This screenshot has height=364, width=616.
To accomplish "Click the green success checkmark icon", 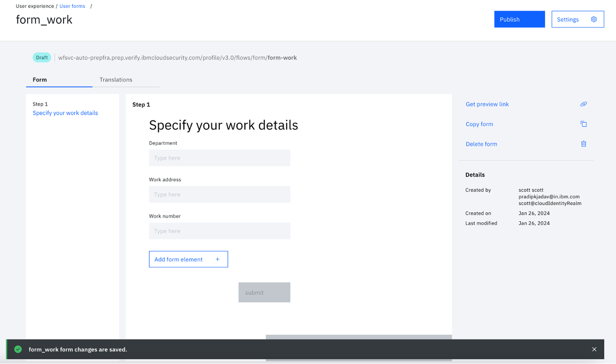I will click(18, 349).
